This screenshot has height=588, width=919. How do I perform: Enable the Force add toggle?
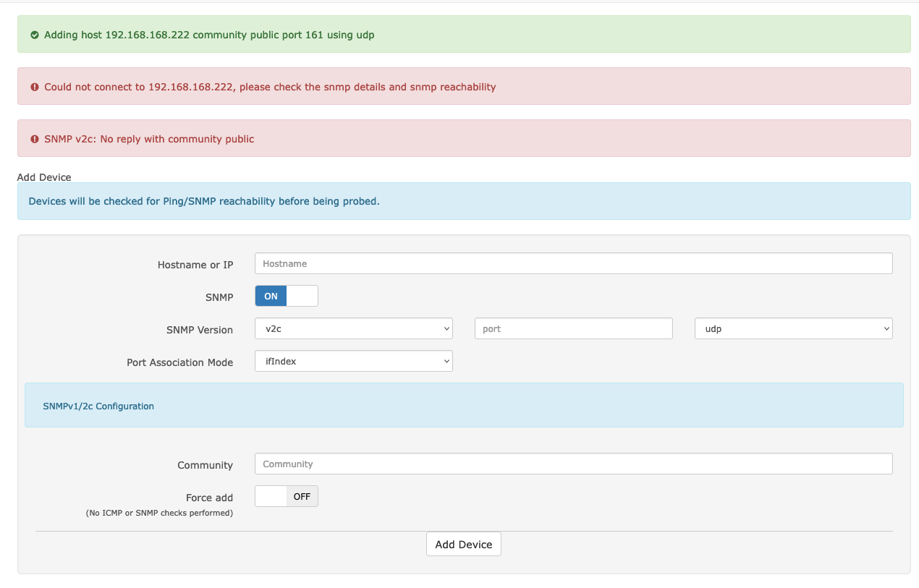(271, 496)
